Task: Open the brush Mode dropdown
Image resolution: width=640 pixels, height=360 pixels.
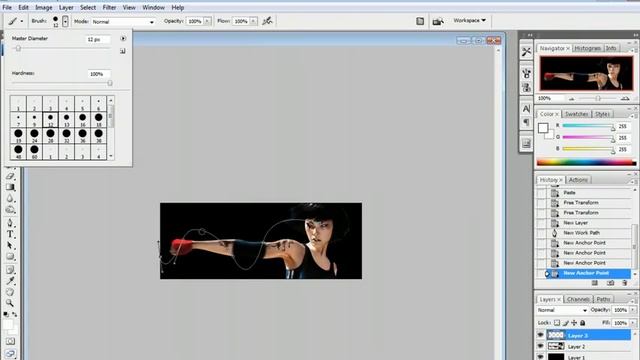Action: click(123, 22)
